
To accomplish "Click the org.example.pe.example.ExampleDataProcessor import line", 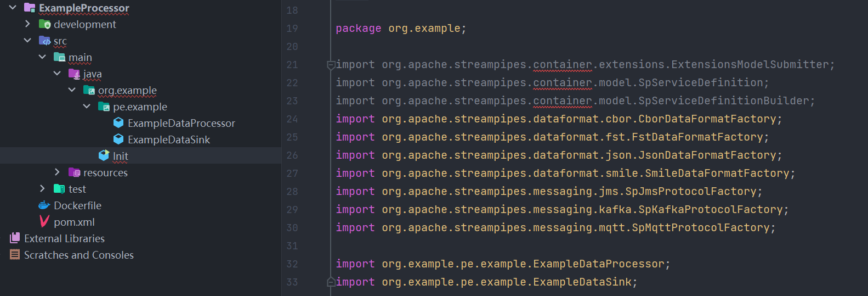I will tap(503, 264).
